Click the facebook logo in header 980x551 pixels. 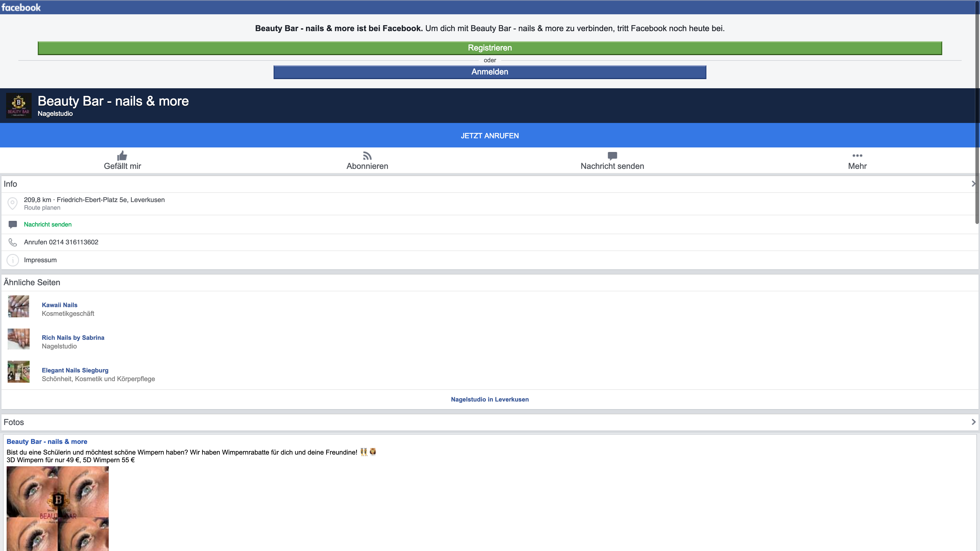click(x=21, y=7)
